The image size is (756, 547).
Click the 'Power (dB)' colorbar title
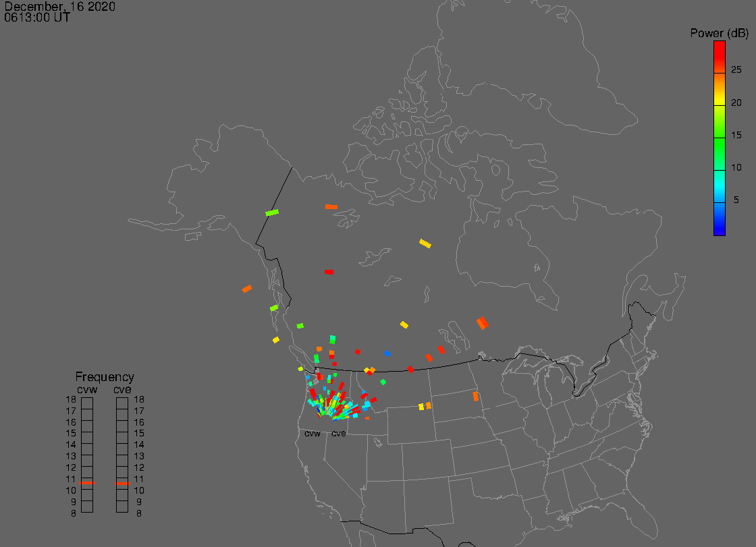[x=720, y=33]
